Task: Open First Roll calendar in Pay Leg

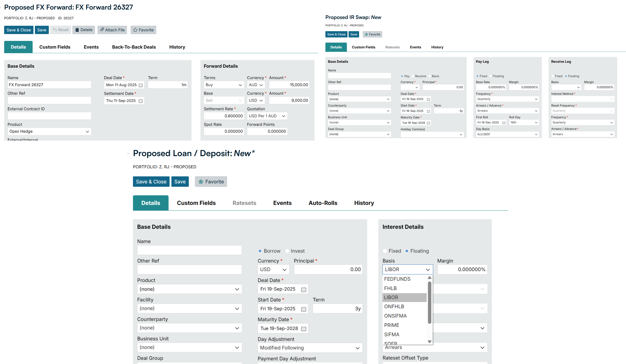Action: (x=504, y=123)
